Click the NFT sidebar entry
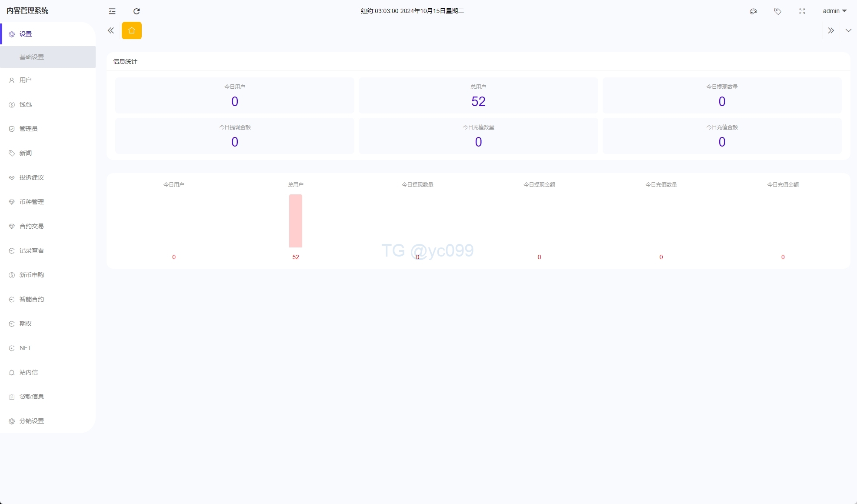The image size is (857, 504). (x=25, y=348)
